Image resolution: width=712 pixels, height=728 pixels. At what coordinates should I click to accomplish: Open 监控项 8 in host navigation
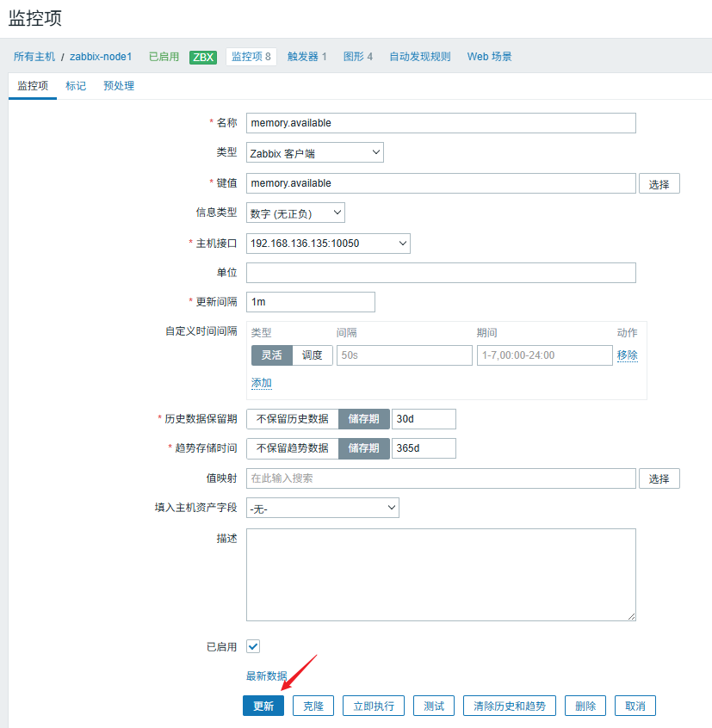251,57
